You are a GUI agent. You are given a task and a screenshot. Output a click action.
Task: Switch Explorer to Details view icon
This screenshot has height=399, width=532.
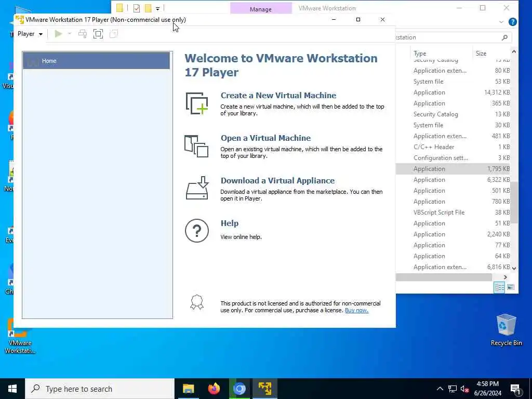[499, 287]
